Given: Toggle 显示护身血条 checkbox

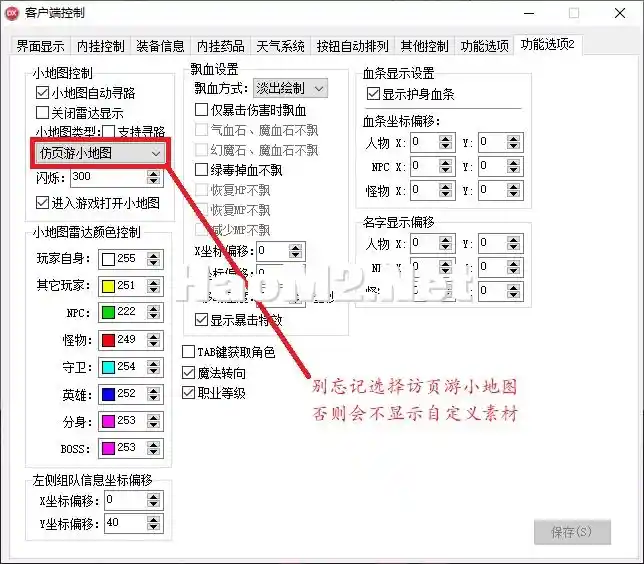Looking at the screenshot, I should [x=373, y=94].
